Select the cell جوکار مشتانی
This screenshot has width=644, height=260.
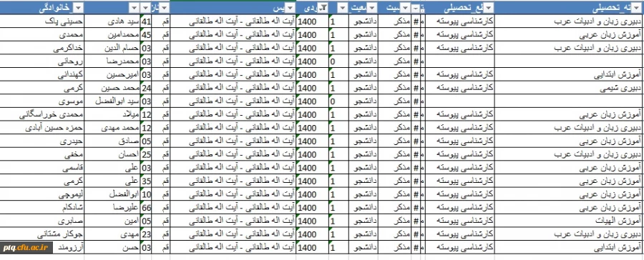[x=60, y=234]
